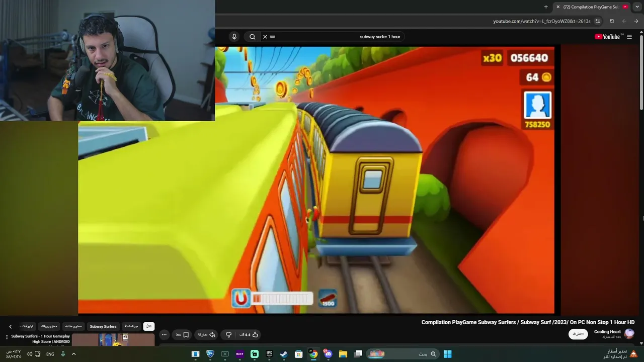
Task: Click the system tray microphone icon
Action: pos(63,354)
